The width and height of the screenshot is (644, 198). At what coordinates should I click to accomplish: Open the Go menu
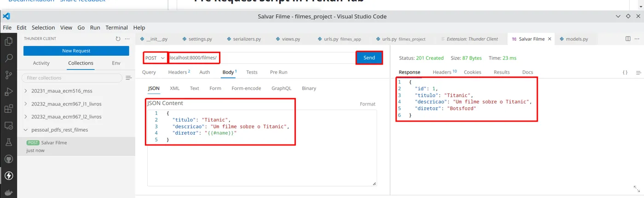pyautogui.click(x=81, y=28)
